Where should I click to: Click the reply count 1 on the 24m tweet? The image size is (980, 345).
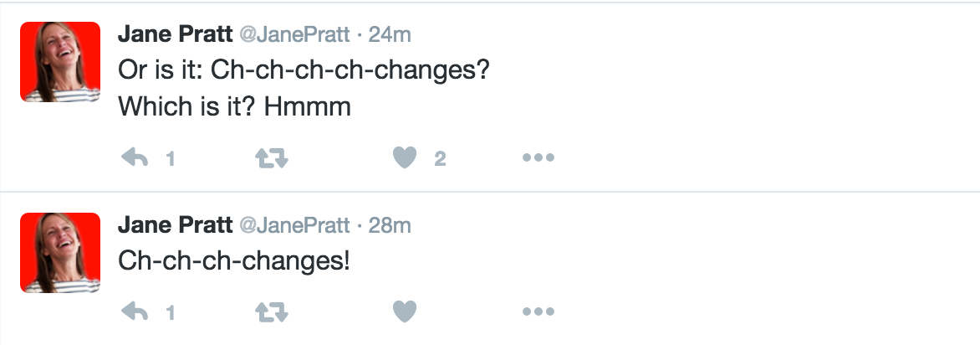click(170, 159)
